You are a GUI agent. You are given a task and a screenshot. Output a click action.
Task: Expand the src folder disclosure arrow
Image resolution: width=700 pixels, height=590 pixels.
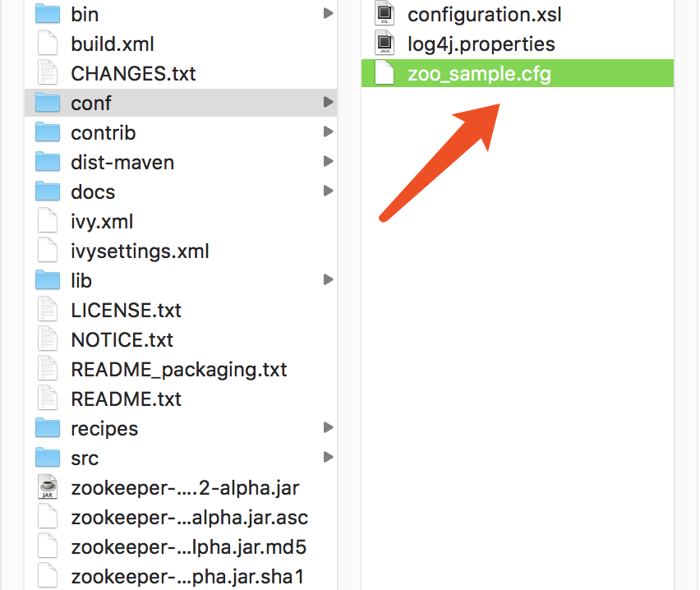click(328, 458)
